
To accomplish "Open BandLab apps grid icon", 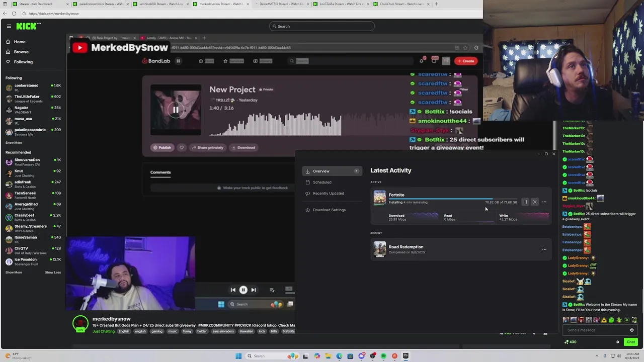I will click(x=178, y=61).
